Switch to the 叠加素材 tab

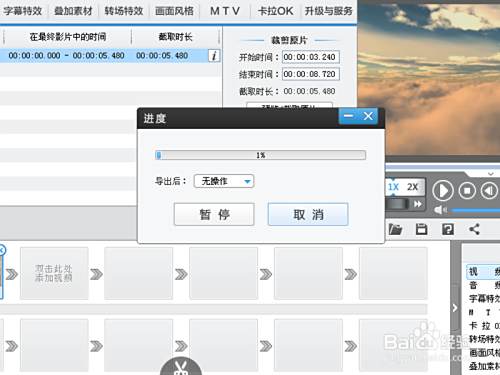[x=73, y=11]
